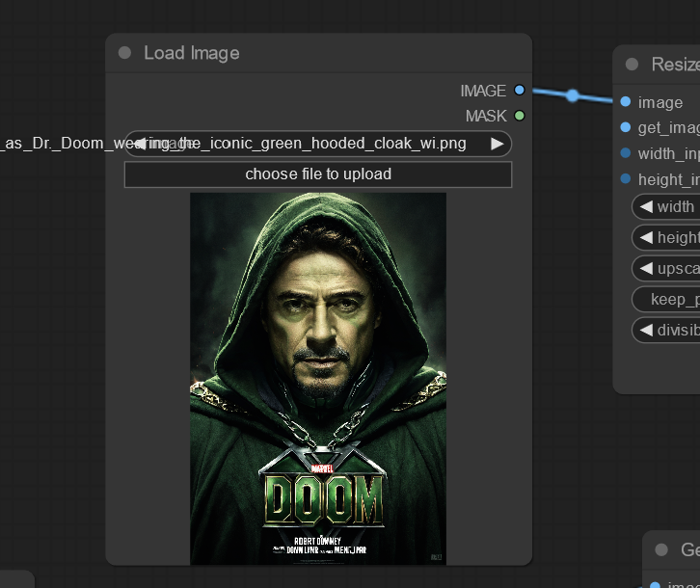
Task: Click the IMAGE output socket
Action: 519,90
